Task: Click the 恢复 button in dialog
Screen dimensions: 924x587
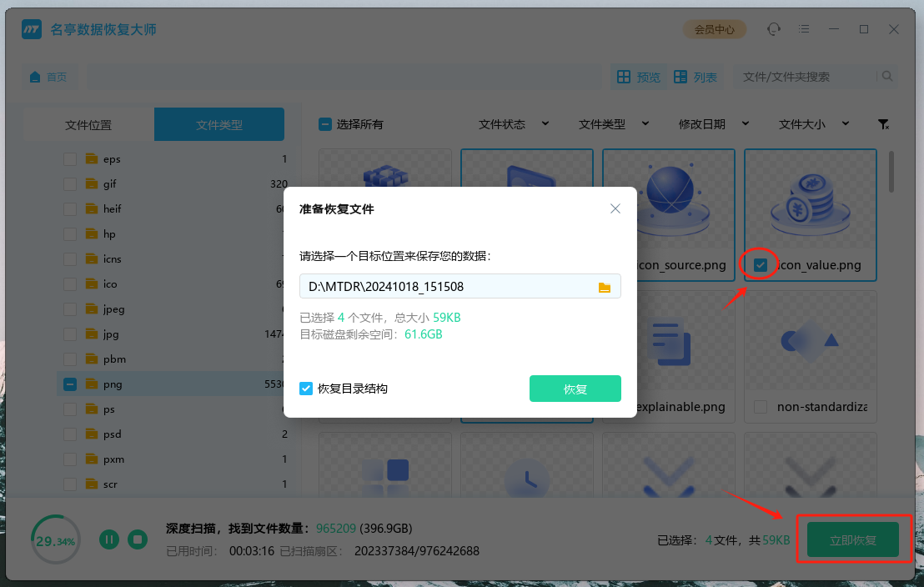Action: (x=575, y=388)
